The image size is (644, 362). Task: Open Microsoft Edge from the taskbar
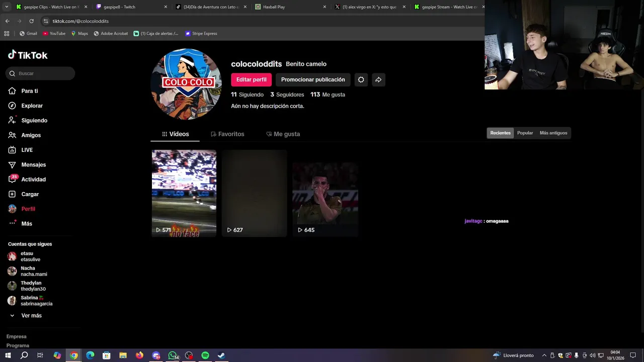tap(90, 355)
